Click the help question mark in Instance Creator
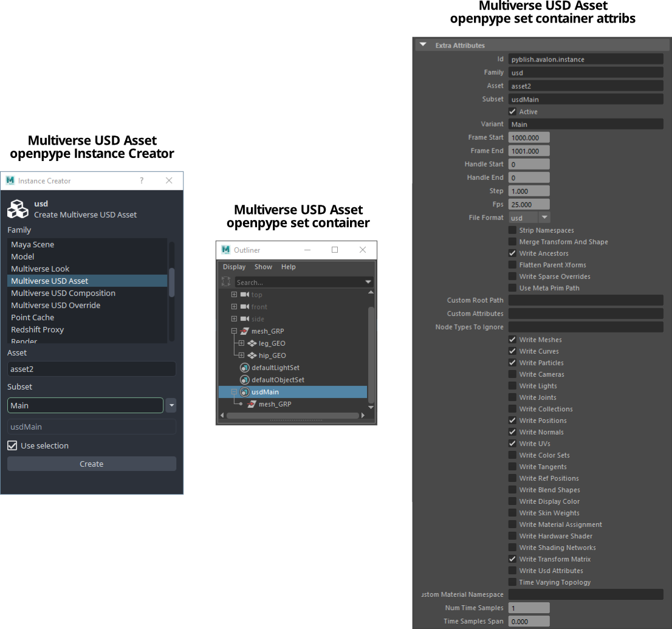This screenshot has height=629, width=672. [142, 180]
